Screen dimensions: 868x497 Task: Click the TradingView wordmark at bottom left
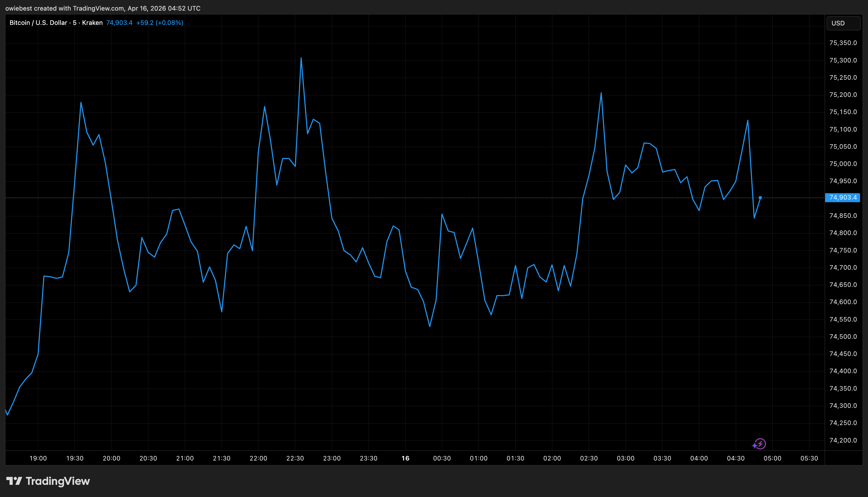coord(57,481)
